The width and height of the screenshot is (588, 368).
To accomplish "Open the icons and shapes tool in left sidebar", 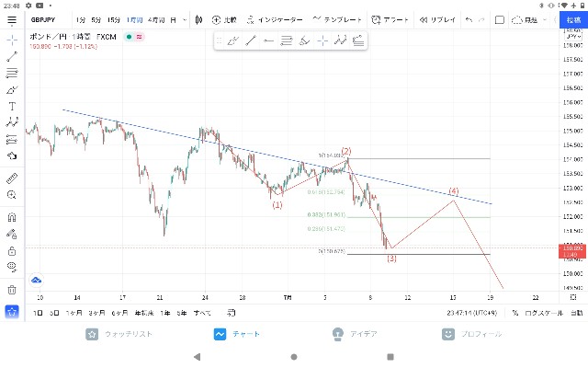I will click(x=12, y=155).
